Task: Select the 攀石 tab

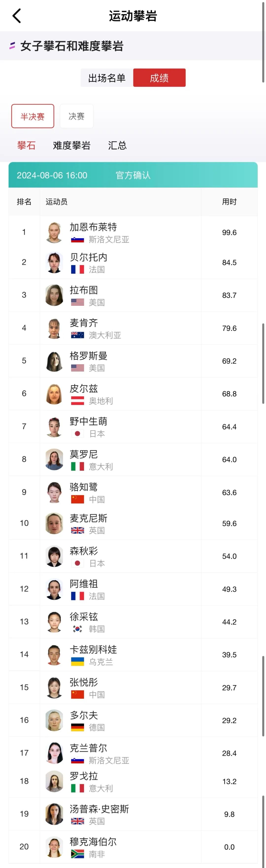Action: [x=26, y=145]
